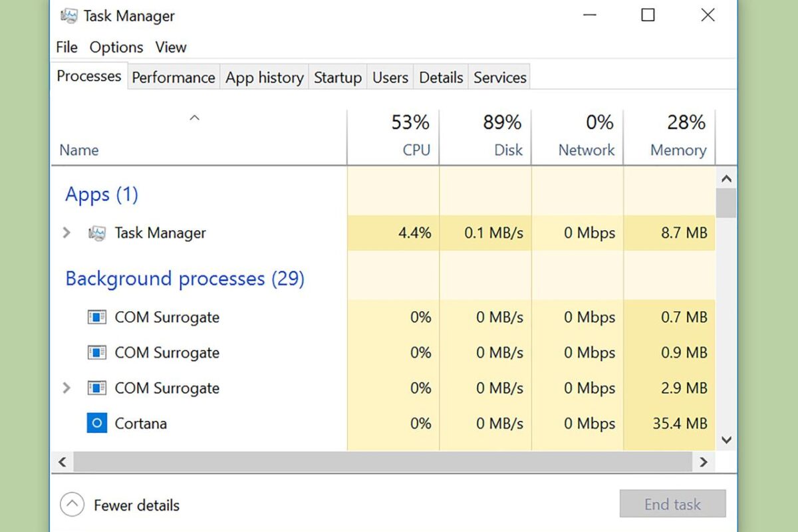The image size is (798, 532).
Task: Switch to the Performance tab
Action: click(173, 77)
